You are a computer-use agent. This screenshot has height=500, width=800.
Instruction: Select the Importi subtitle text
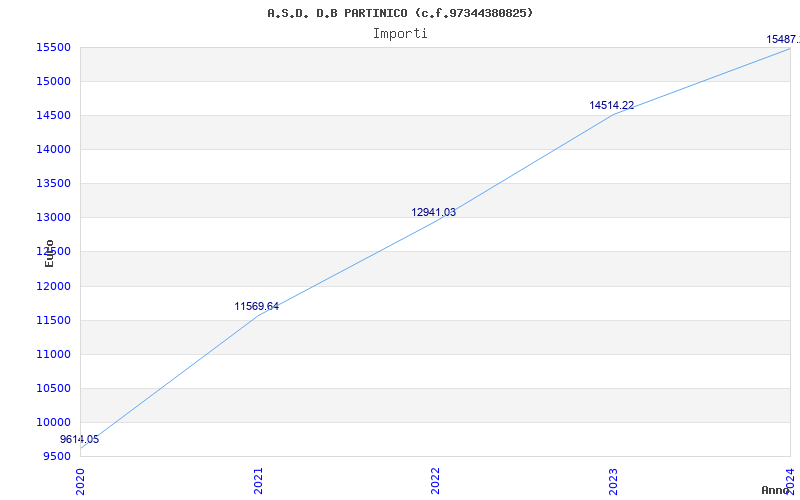click(x=400, y=34)
